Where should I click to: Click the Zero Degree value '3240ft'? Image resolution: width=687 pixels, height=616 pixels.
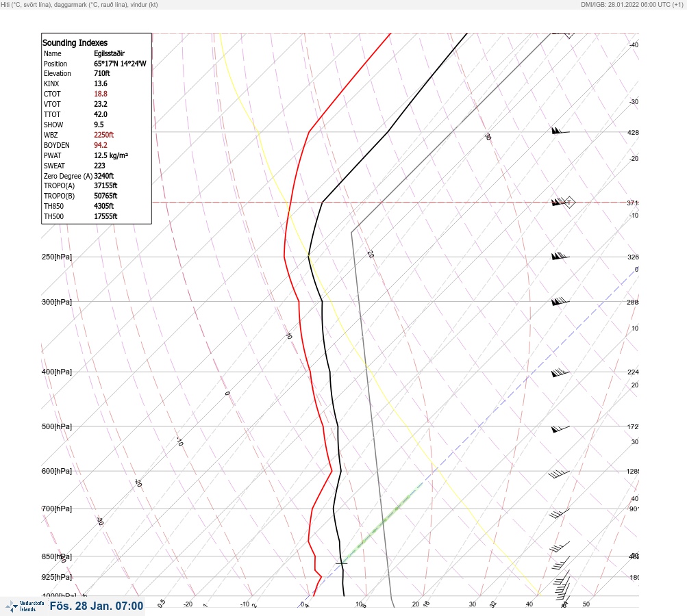104,176
